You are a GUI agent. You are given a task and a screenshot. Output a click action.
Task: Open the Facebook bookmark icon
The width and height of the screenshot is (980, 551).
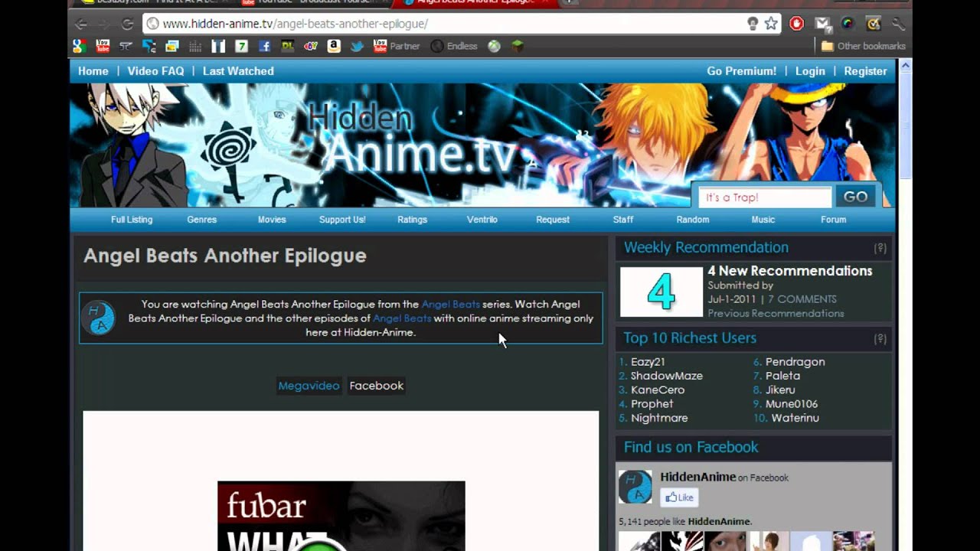pyautogui.click(x=264, y=46)
